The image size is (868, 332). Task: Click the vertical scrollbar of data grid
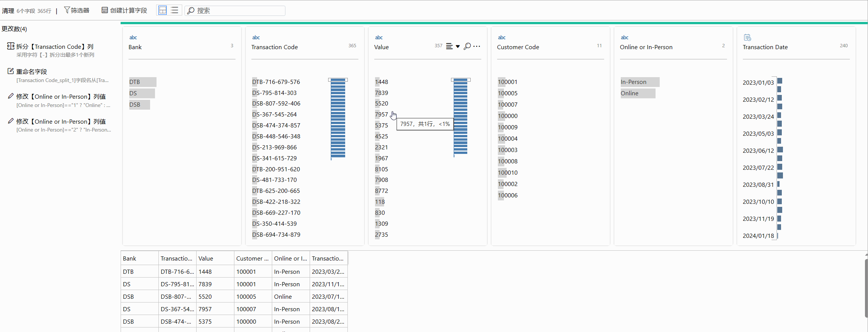pyautogui.click(x=866, y=287)
